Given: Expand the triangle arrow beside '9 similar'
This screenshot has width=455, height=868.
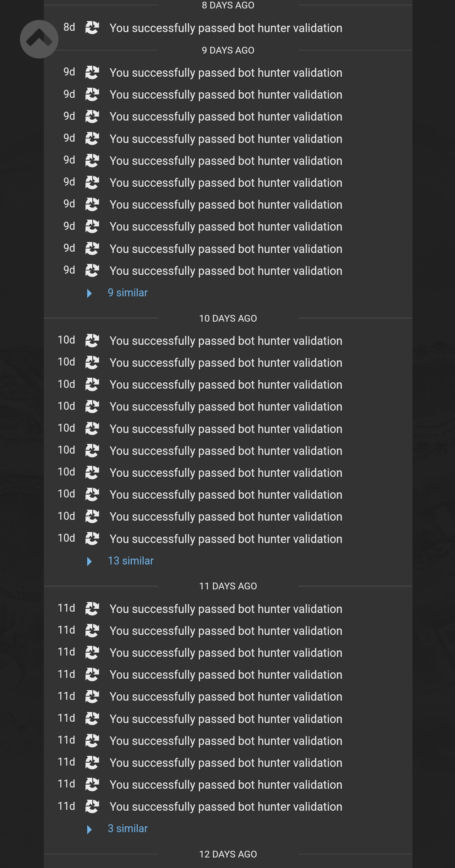Looking at the screenshot, I should pos(89,293).
